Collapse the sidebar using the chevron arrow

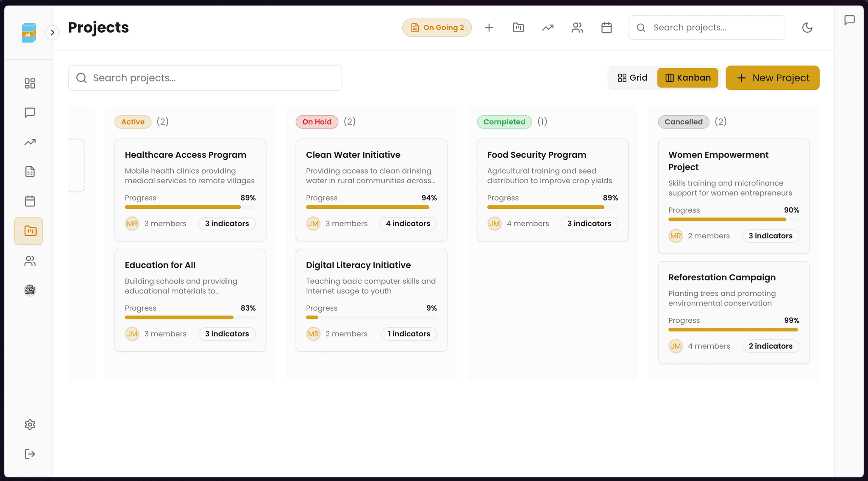(53, 32)
